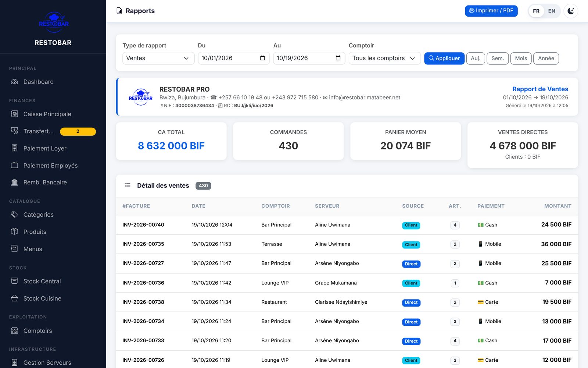Image resolution: width=588 pixels, height=368 pixels.
Task: Open calendar picker for Au date
Action: coord(338,58)
